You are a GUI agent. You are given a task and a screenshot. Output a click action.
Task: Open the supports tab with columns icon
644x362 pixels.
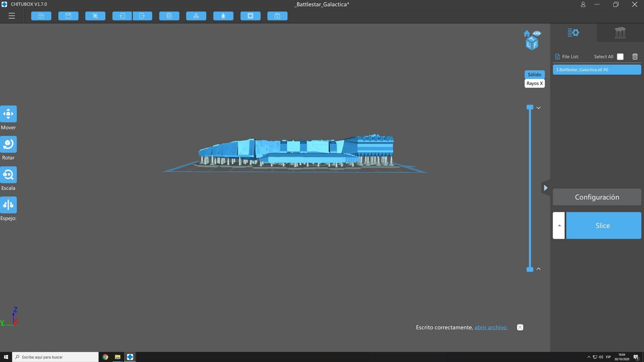pos(620,33)
